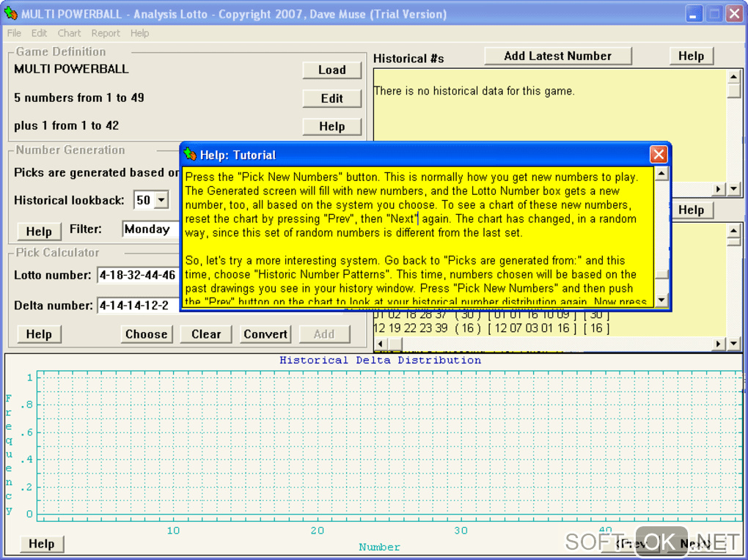Image resolution: width=748 pixels, height=560 pixels.
Task: Click tutorial scrollbar down arrow
Action: [661, 300]
